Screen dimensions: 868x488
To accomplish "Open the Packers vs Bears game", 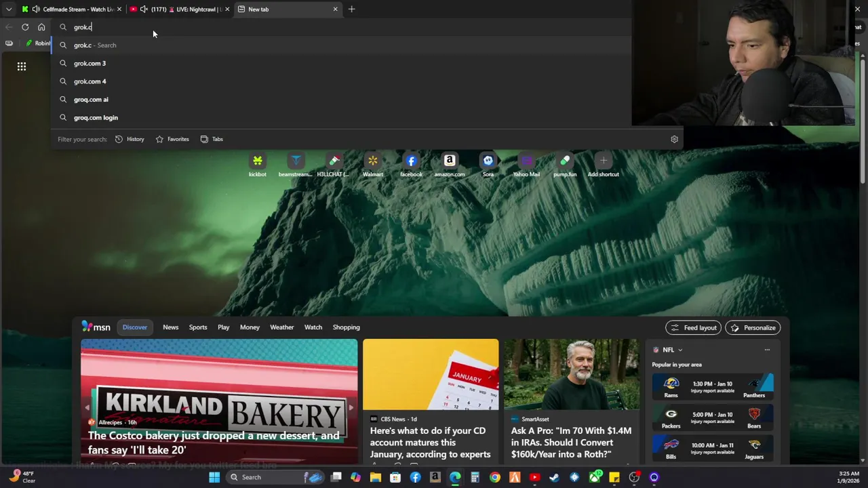I will [713, 418].
